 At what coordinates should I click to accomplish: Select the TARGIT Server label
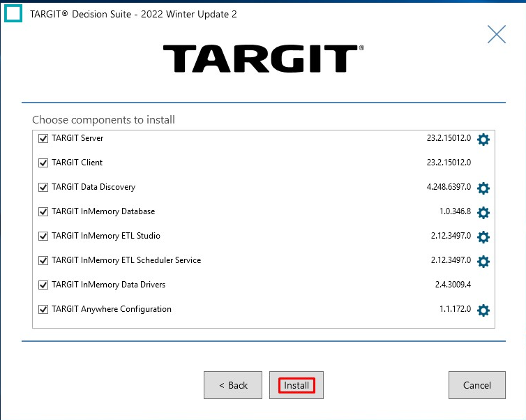coord(77,138)
